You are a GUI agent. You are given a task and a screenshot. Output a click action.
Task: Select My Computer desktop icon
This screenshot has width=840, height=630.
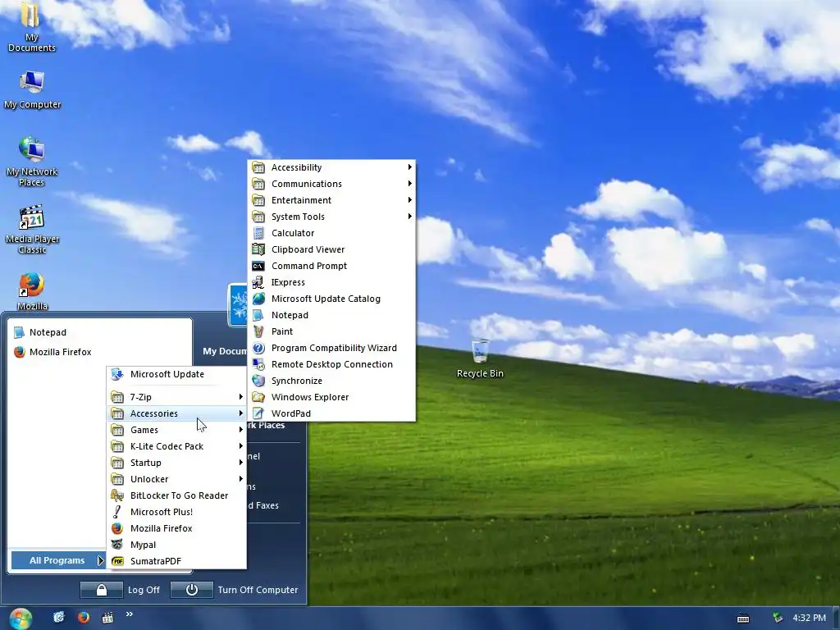click(32, 90)
